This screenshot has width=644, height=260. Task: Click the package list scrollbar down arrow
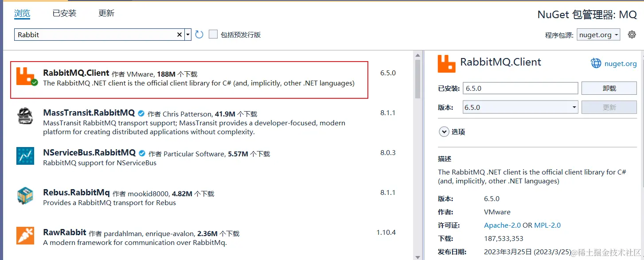click(418, 256)
